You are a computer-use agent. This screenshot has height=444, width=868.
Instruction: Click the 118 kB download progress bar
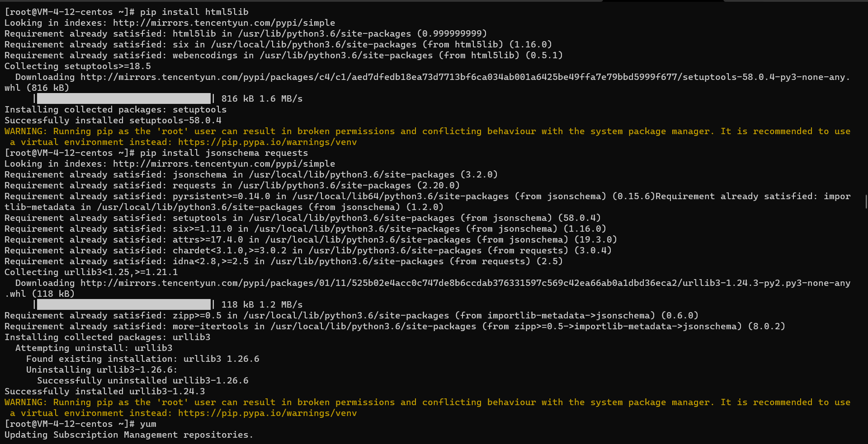point(124,304)
